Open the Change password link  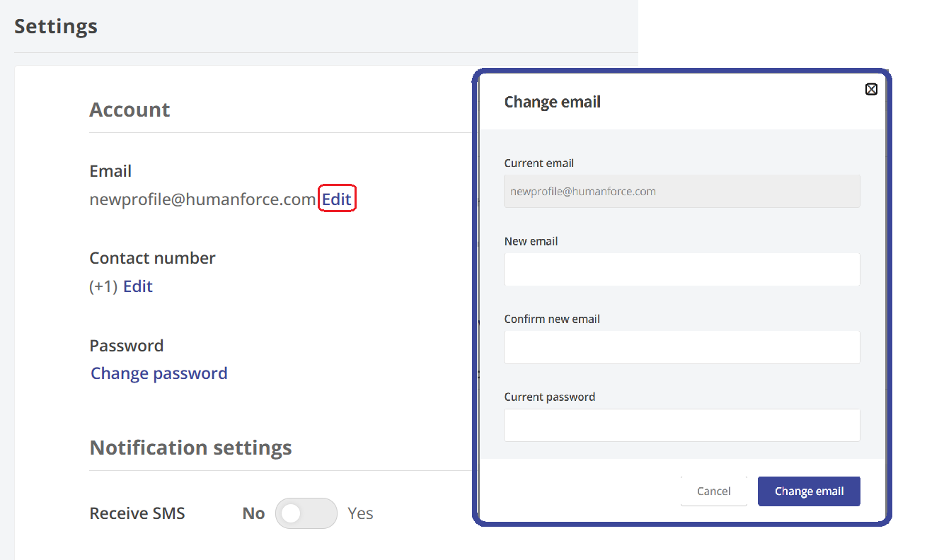point(159,373)
